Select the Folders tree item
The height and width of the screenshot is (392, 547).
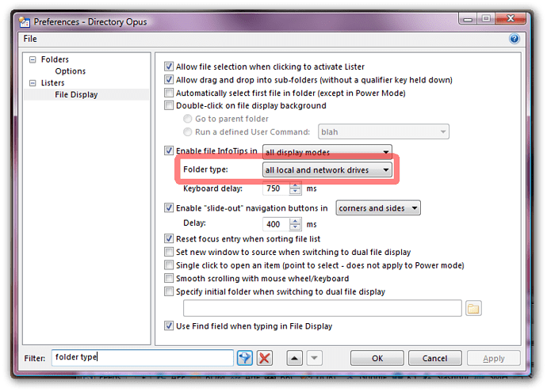(55, 59)
